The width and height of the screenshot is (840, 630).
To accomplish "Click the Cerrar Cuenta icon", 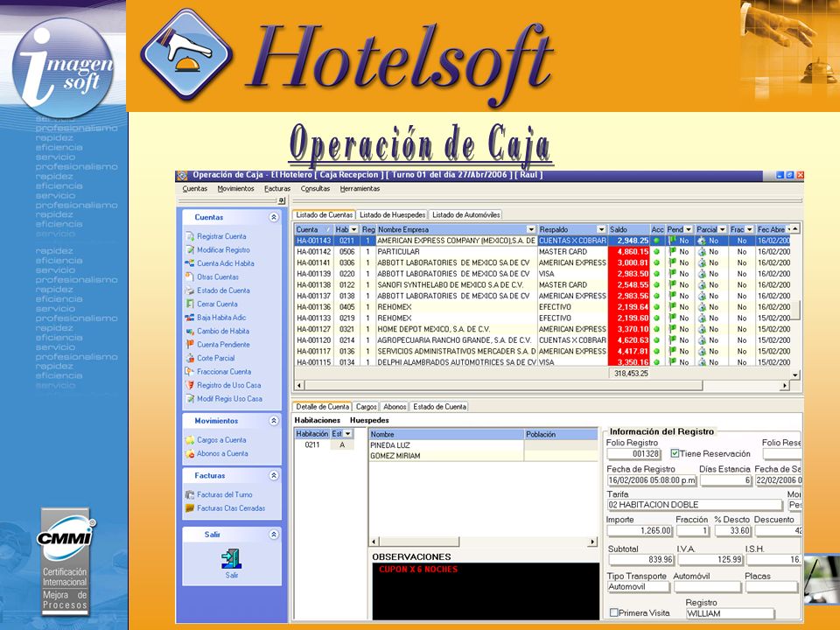I will pyautogui.click(x=190, y=304).
